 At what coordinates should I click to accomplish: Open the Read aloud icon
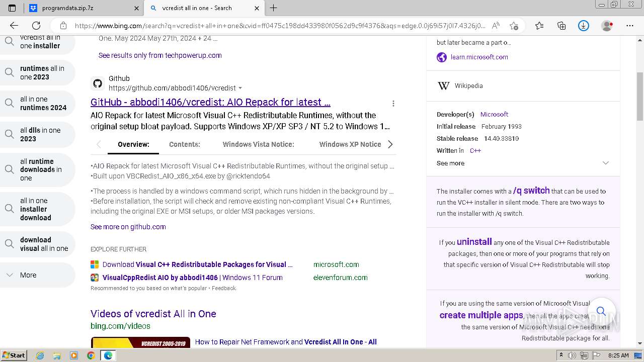tap(496, 26)
